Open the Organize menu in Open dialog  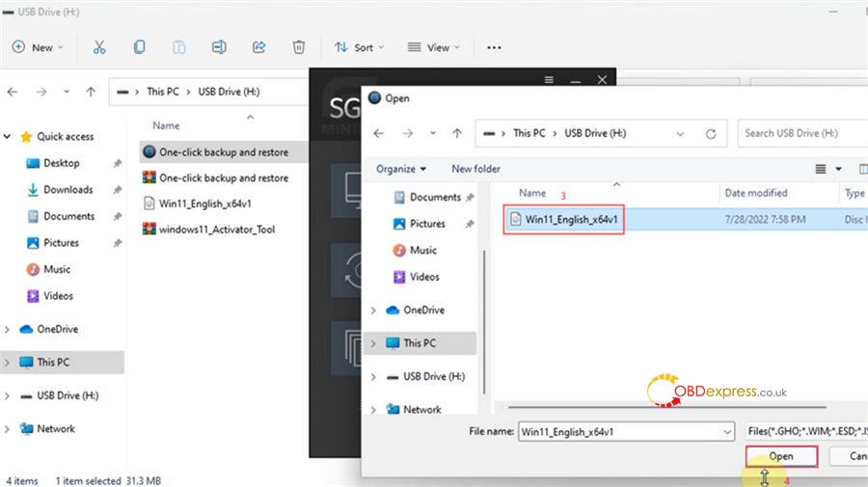[x=401, y=169]
